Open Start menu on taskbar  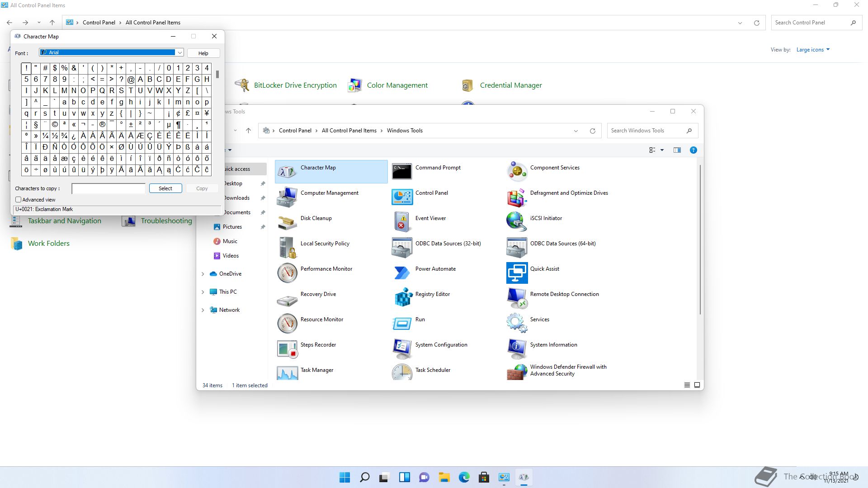tap(344, 477)
